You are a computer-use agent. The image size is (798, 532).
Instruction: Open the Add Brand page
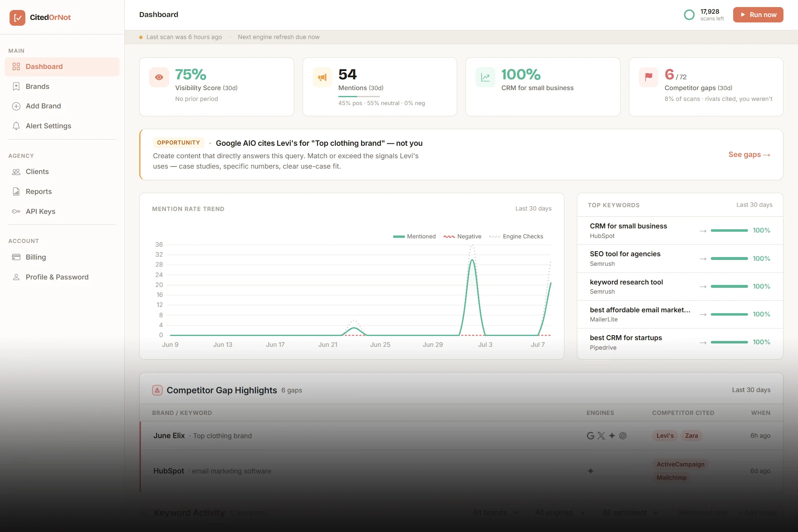point(62,106)
